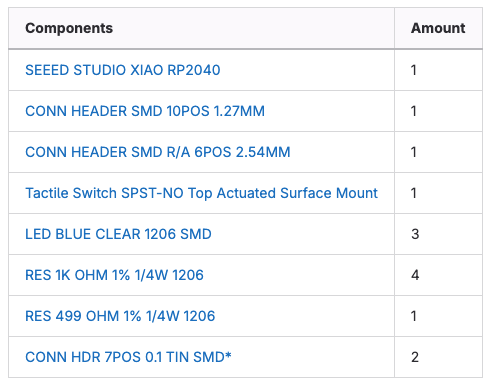The width and height of the screenshot is (501, 388).
Task: Click CONN HEADER SMD R/A 6POS 2.54MM
Action: point(158,152)
